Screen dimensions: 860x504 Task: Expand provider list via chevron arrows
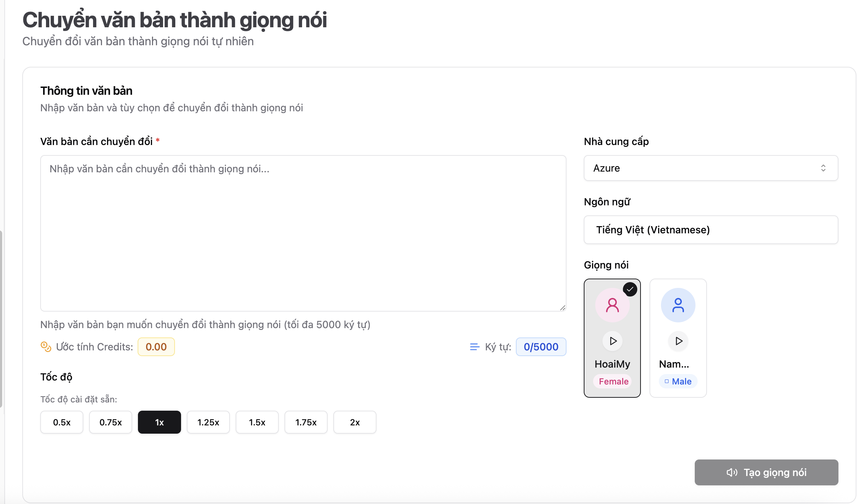[823, 168]
